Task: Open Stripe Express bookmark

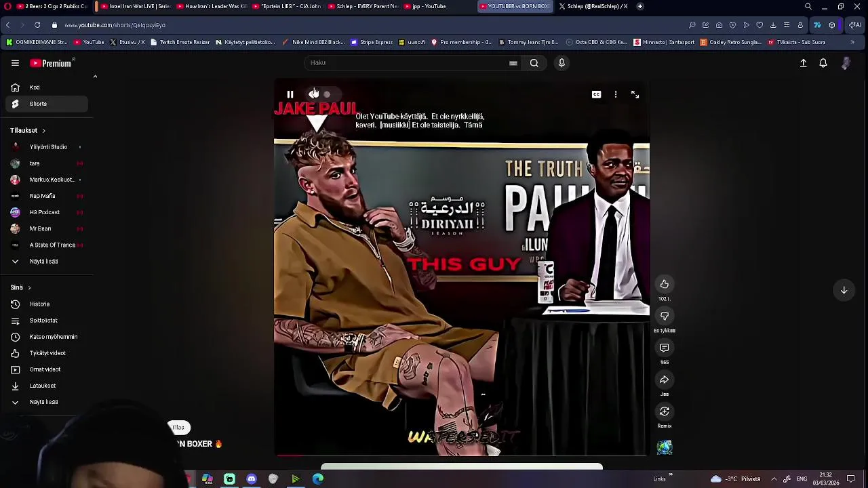Action: (372, 42)
